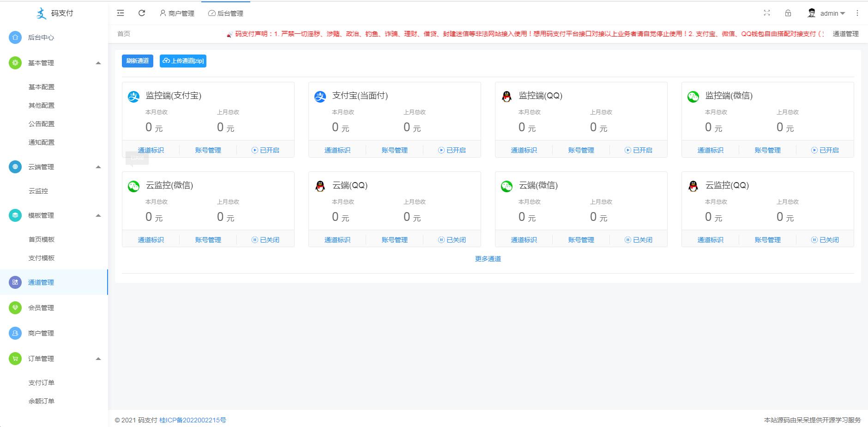868x427 pixels.
Task: Enter fullscreen via the expand icon
Action: (x=767, y=13)
